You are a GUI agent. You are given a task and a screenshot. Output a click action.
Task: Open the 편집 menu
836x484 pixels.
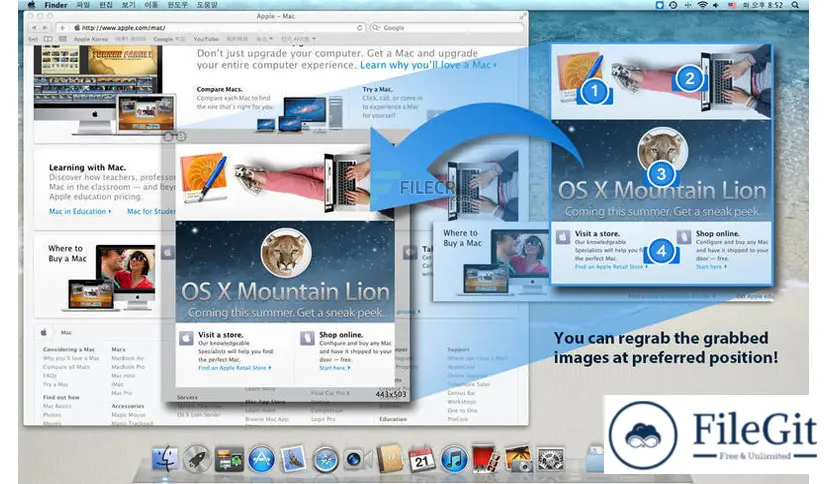tap(106, 5)
